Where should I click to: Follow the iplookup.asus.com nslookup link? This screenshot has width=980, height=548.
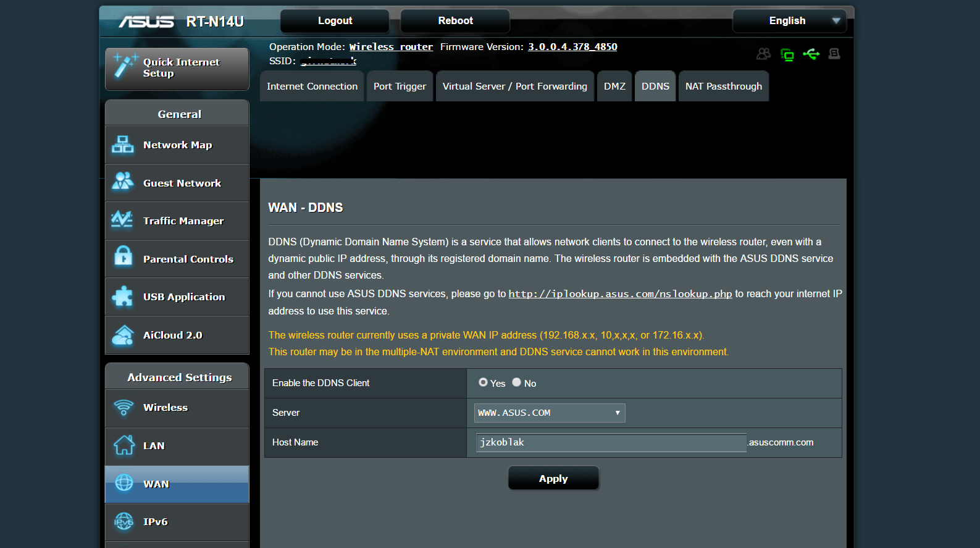[620, 294]
